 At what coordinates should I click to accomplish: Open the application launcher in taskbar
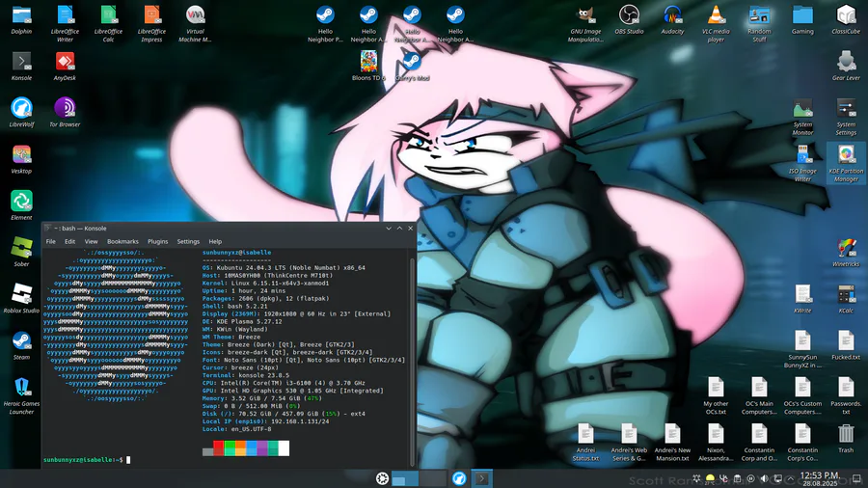382,478
